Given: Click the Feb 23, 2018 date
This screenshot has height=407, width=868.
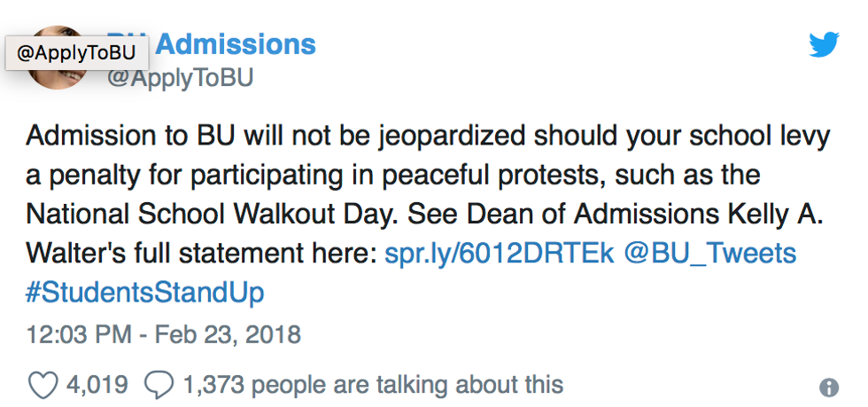Looking at the screenshot, I should 232,335.
